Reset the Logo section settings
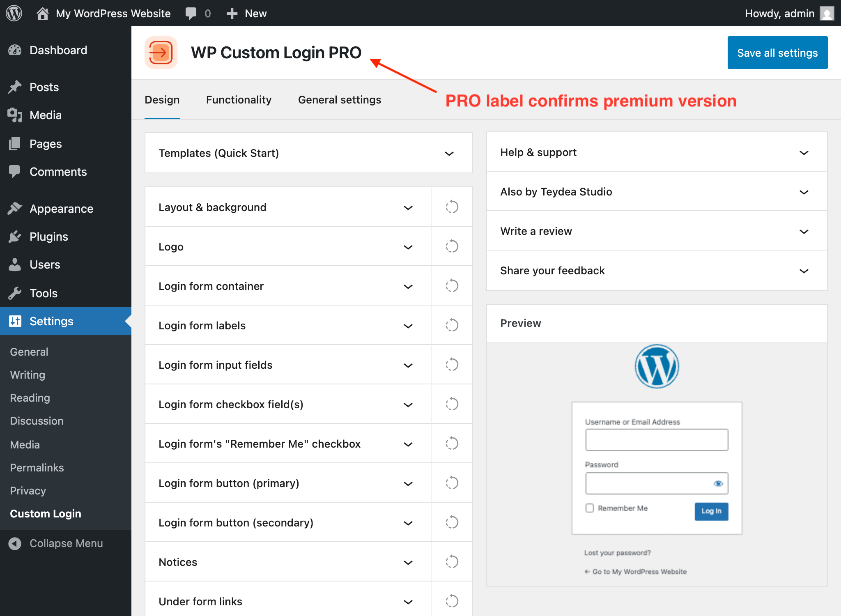 [452, 246]
